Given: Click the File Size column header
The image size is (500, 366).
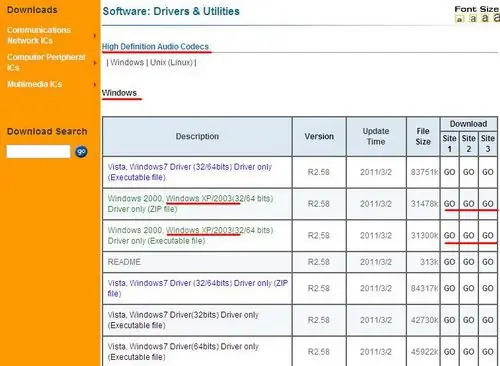Looking at the screenshot, I should tap(423, 136).
